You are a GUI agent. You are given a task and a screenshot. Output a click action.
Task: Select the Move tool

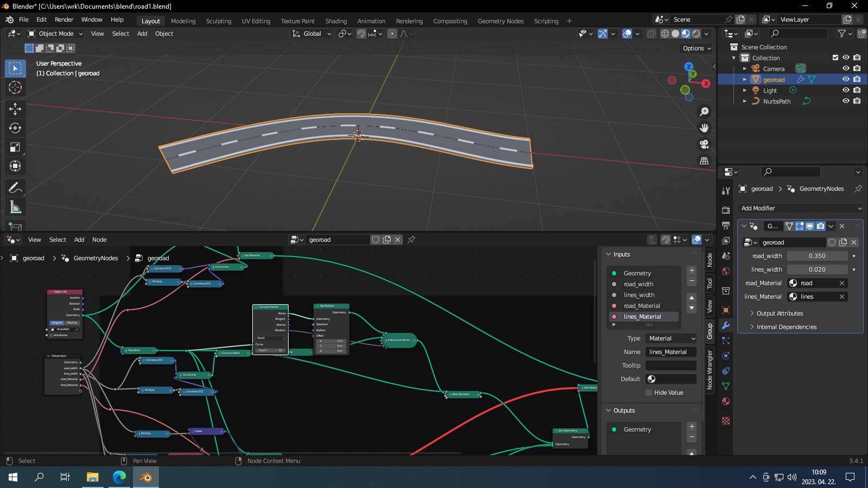(x=15, y=109)
